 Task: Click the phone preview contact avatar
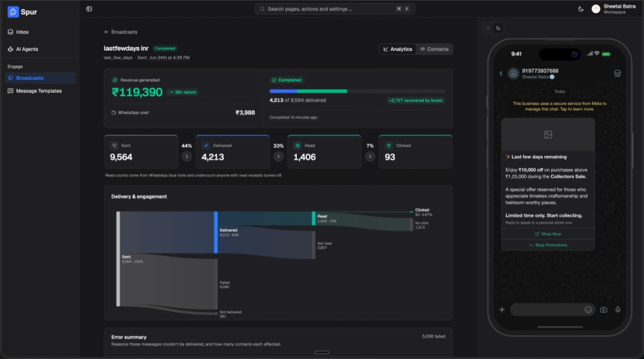pyautogui.click(x=513, y=74)
